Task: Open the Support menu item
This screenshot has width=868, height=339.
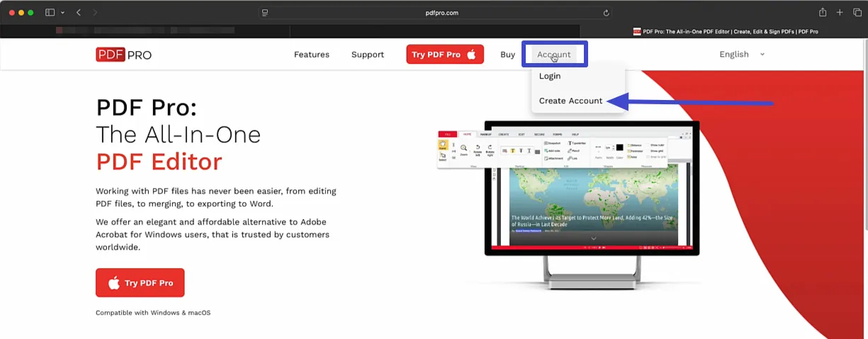Action: point(368,55)
